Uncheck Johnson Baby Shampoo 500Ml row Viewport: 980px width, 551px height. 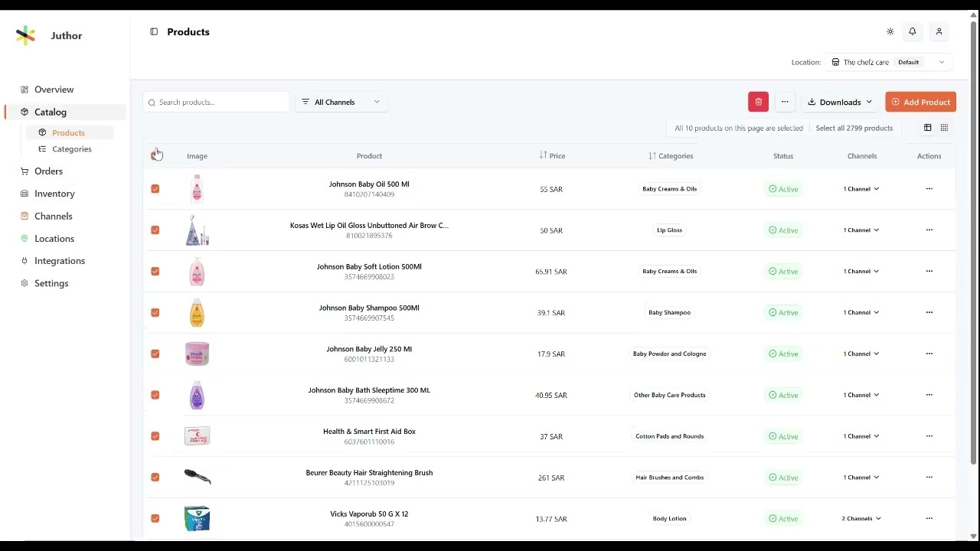[x=155, y=312]
